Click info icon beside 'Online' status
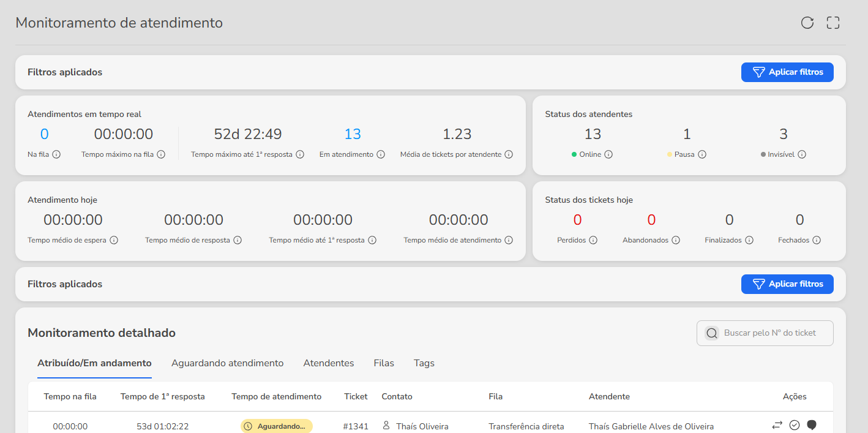The height and width of the screenshot is (433, 868). point(608,154)
